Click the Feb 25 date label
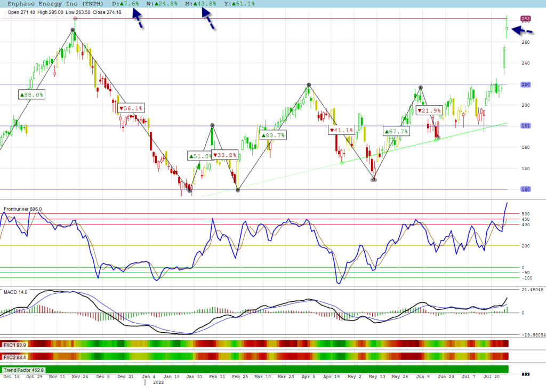This screenshot has width=546, height=392. [x=240, y=377]
